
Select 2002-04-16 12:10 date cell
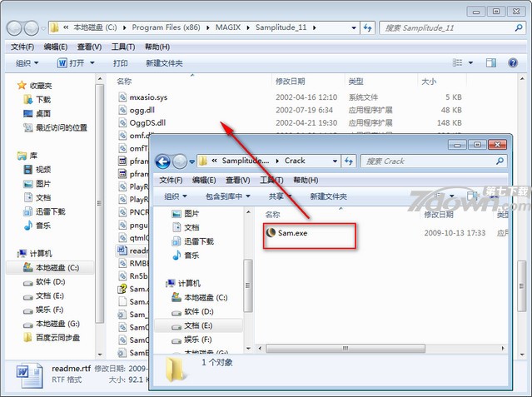coord(306,97)
